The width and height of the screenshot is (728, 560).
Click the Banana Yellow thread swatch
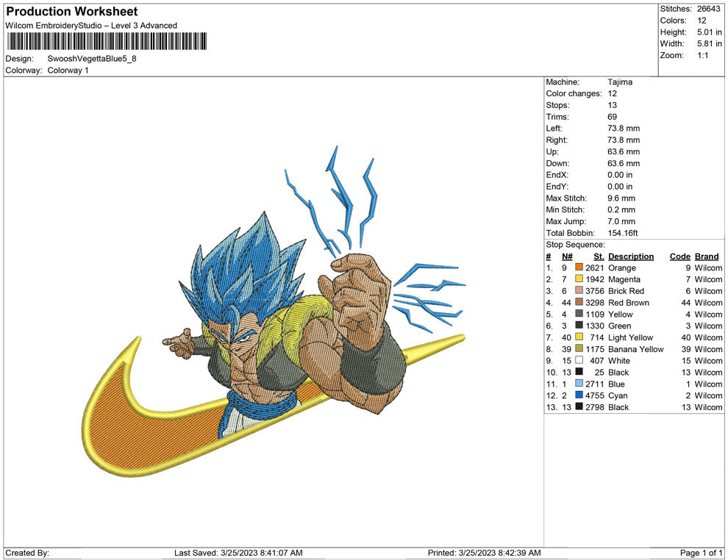click(x=579, y=348)
